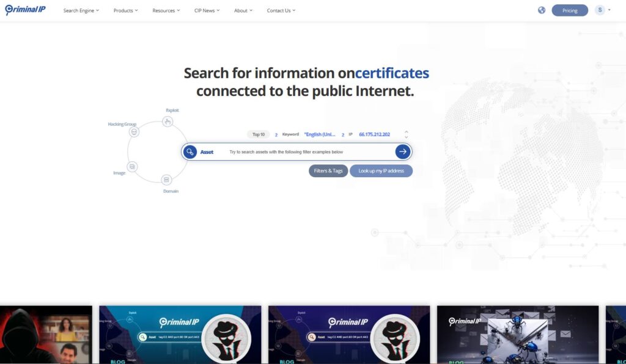Image resolution: width=626 pixels, height=364 pixels.
Task: Click Look up my IP address
Action: (381, 170)
